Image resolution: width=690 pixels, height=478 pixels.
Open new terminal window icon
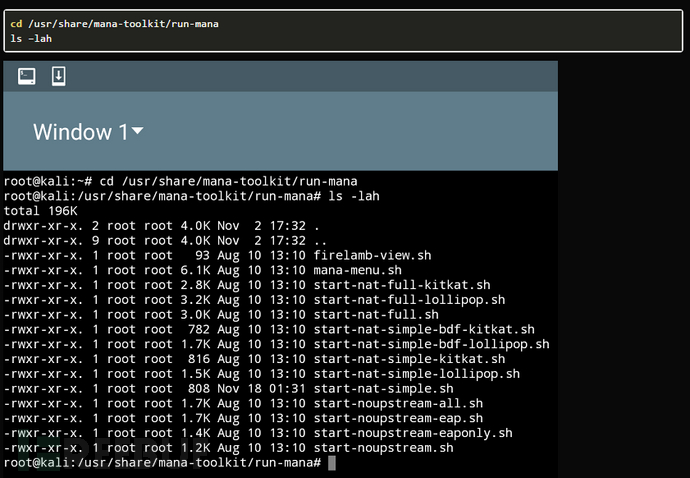tap(26, 76)
